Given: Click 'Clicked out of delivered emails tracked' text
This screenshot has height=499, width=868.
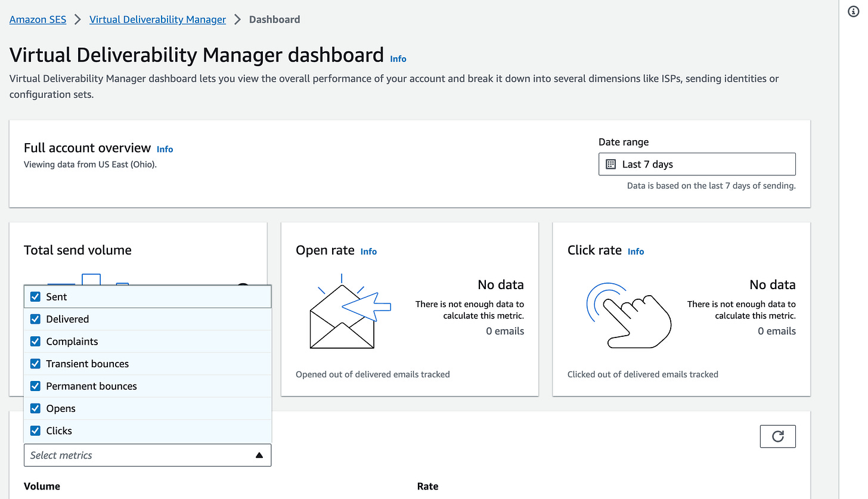Looking at the screenshot, I should tap(643, 374).
